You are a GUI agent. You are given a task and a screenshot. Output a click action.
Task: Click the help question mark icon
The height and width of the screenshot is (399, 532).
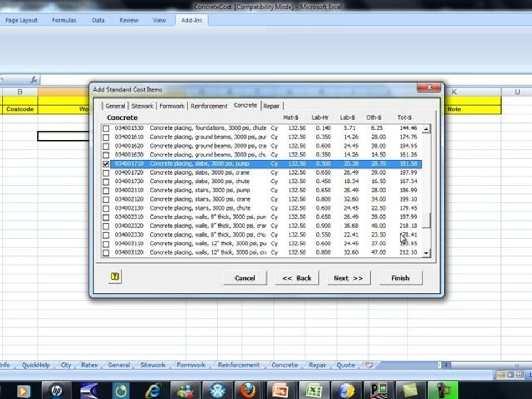coord(115,277)
